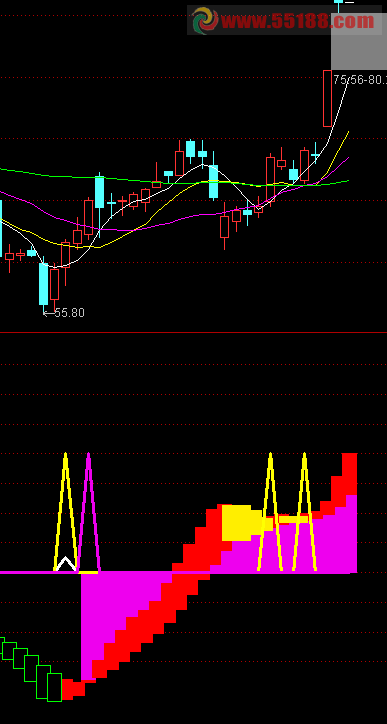Click the gray box at top-right corner
Viewport: 387px width, 724px height.
click(359, 36)
